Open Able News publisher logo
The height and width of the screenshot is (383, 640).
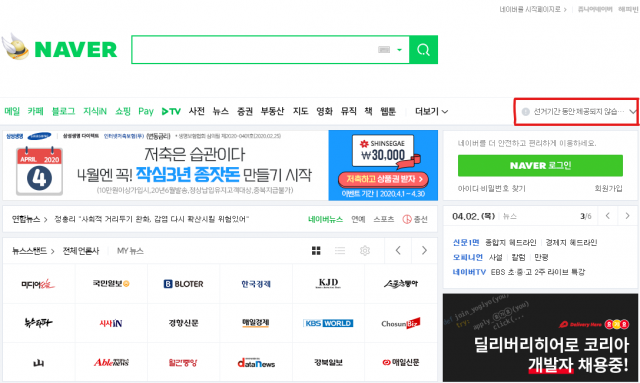(111, 362)
